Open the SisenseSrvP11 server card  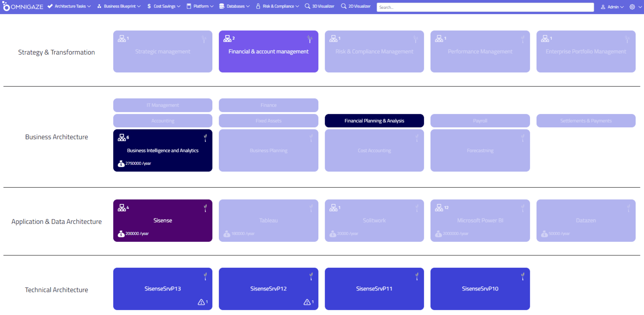coord(374,289)
